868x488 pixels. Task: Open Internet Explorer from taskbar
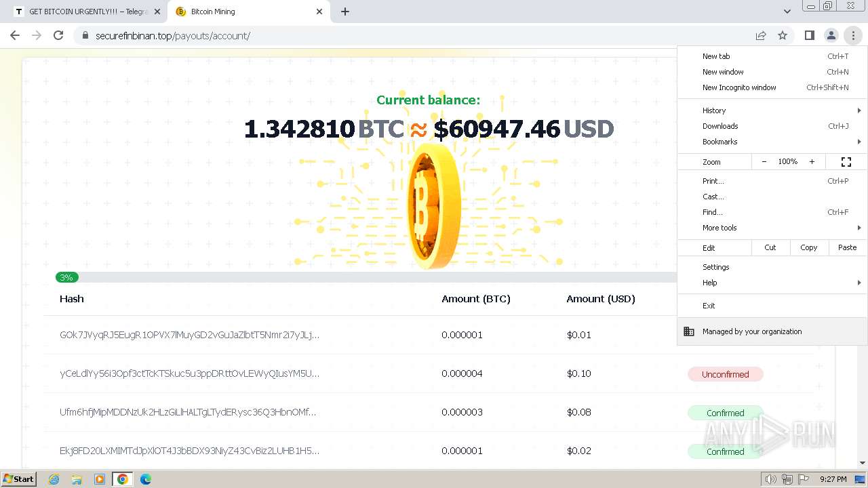tap(54, 479)
